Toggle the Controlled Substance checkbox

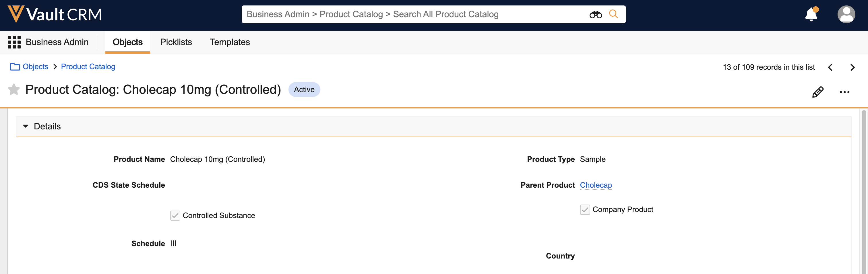(x=175, y=215)
